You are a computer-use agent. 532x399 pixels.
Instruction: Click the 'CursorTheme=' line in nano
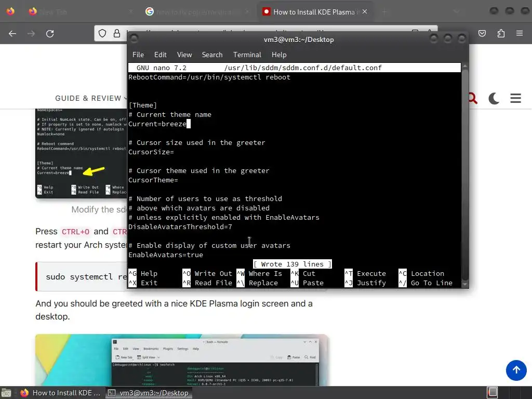(153, 180)
